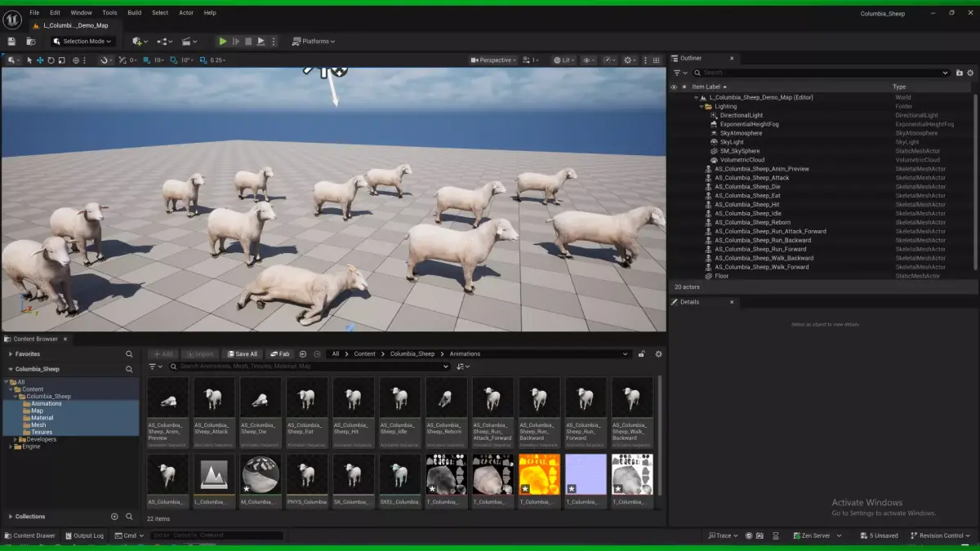Click the Content Browser history back arrow

coord(303,354)
